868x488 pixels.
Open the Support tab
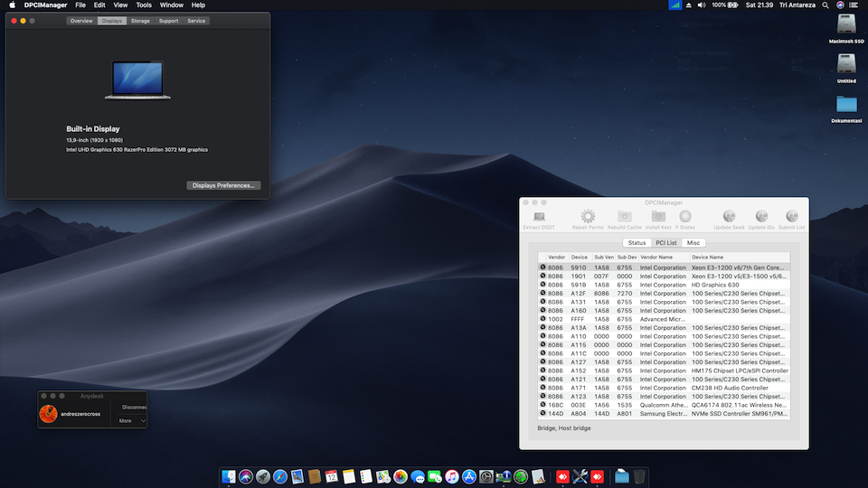(168, 21)
